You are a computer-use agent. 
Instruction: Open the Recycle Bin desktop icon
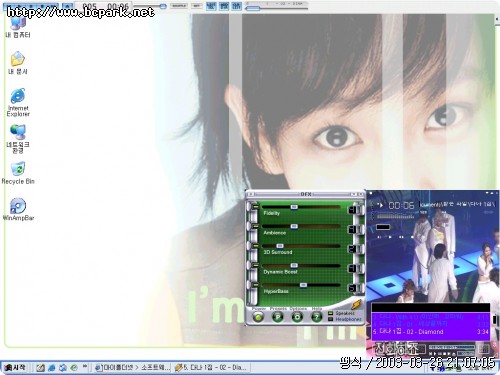pos(18,173)
